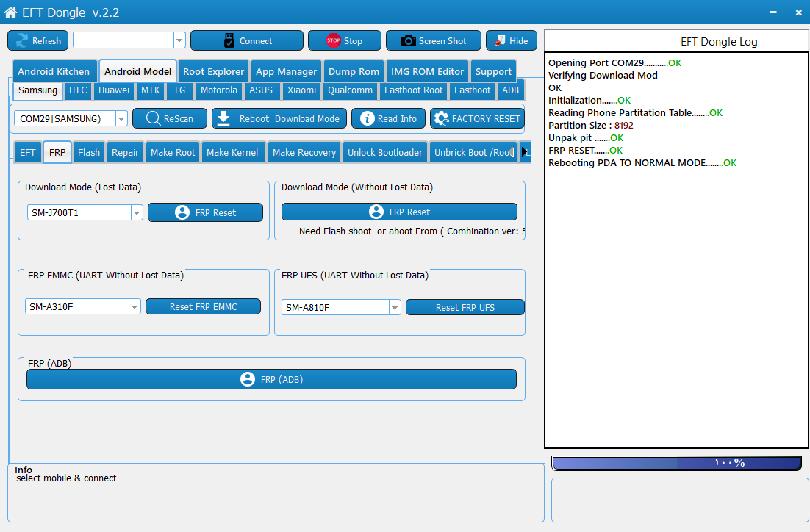Image resolution: width=810 pixels, height=532 pixels.
Task: Select the HTC brand tab
Action: tap(78, 90)
